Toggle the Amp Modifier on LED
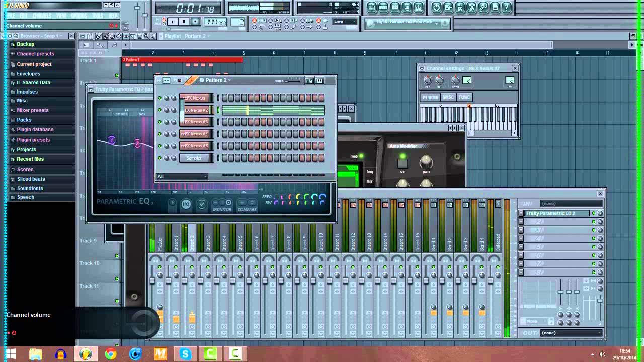Screen dimensions: 644x362 (403, 157)
